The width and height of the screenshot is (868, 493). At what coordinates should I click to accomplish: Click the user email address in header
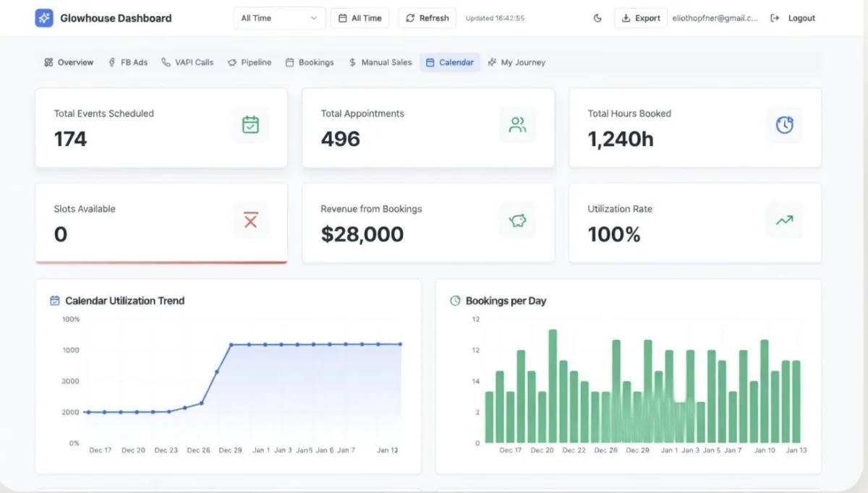(x=715, y=18)
